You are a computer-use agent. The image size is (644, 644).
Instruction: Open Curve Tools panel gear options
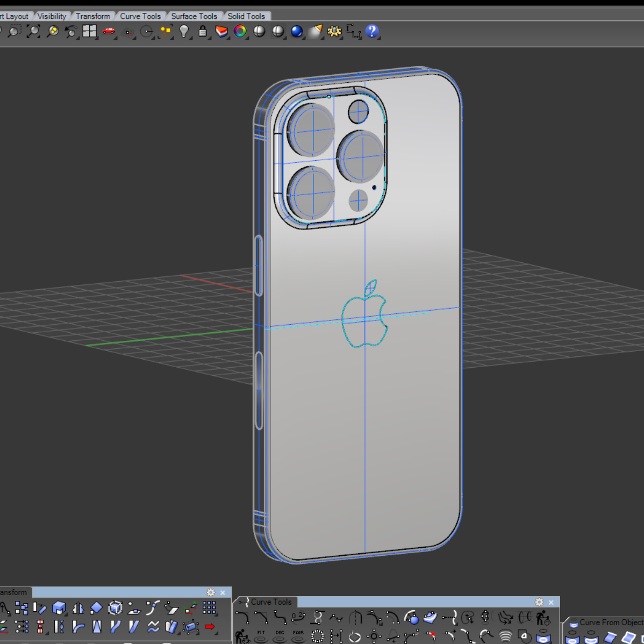(x=539, y=602)
